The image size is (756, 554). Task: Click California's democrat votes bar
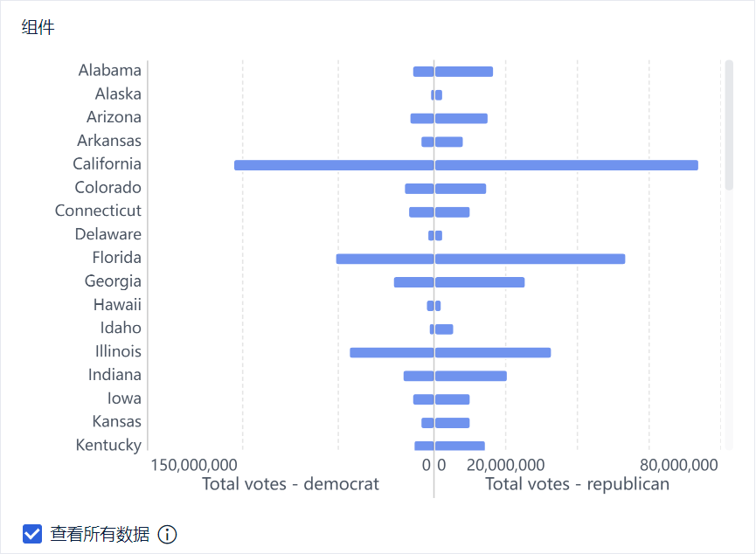coord(334,165)
